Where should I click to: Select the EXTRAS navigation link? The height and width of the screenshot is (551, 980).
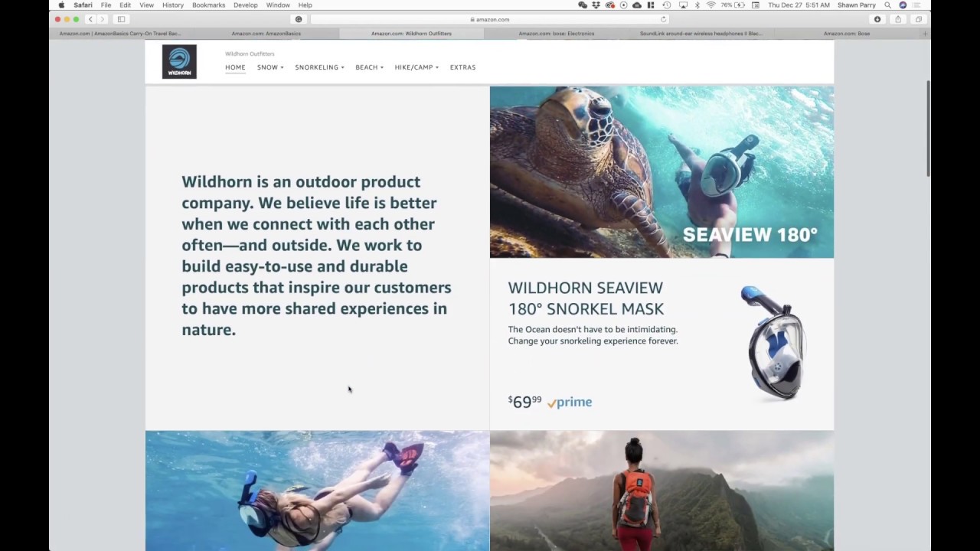[x=462, y=67]
